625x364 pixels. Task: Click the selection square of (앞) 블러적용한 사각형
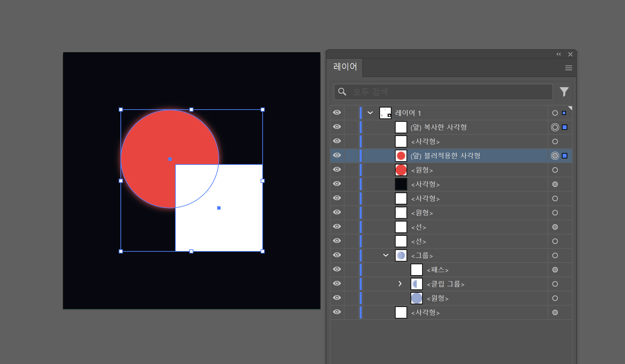(565, 156)
